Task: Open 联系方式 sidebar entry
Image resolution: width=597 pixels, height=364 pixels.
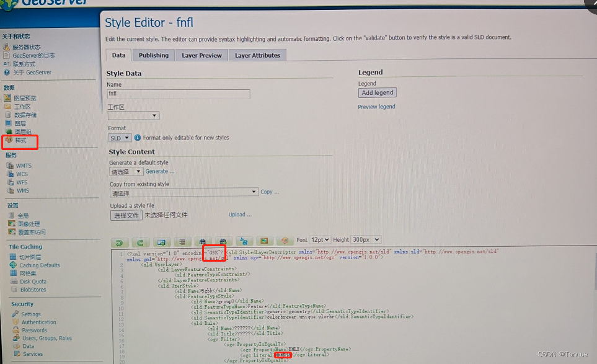Action: pos(24,64)
